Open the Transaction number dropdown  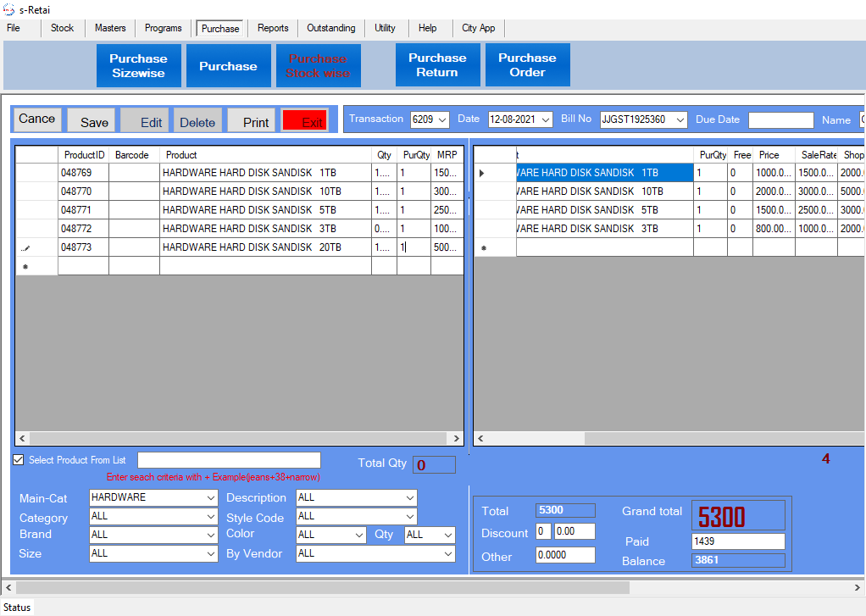[442, 119]
